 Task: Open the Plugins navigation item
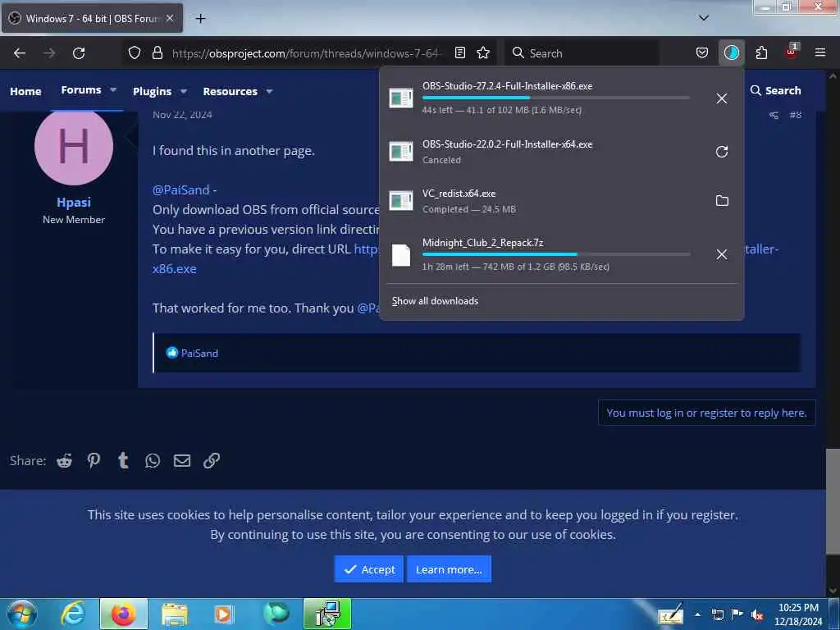[x=152, y=91]
